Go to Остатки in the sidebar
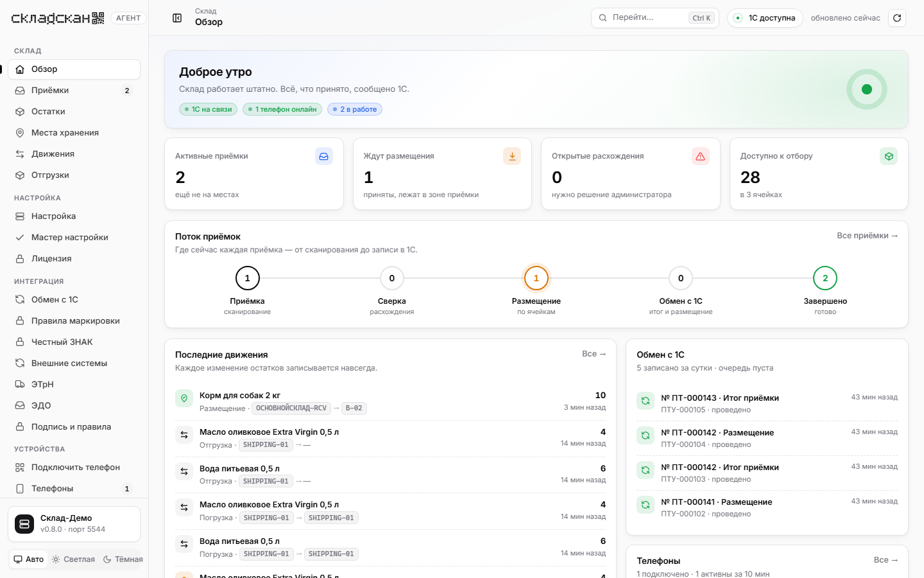 [74, 112]
